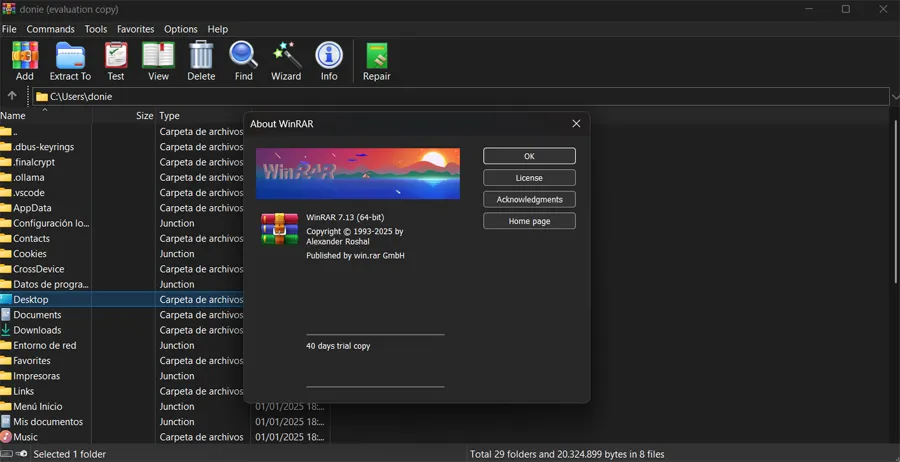Click the License button

pos(529,178)
